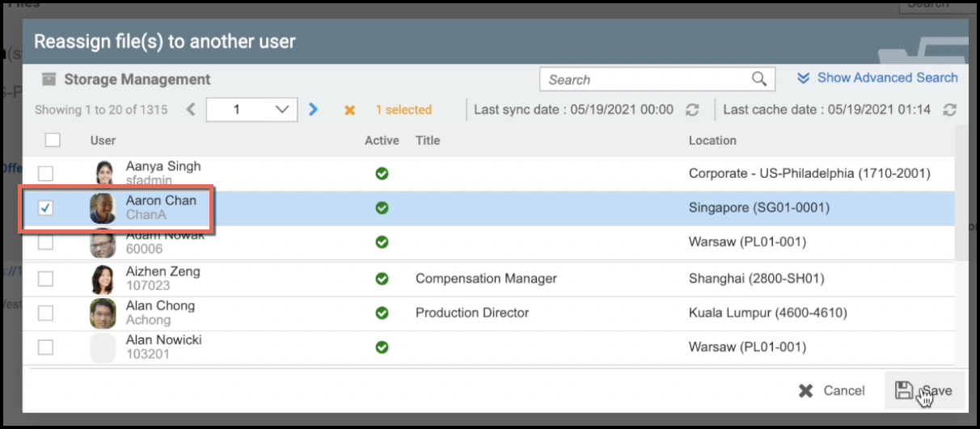The height and width of the screenshot is (429, 980).
Task: Clear selection with the orange X icon
Action: 349,110
